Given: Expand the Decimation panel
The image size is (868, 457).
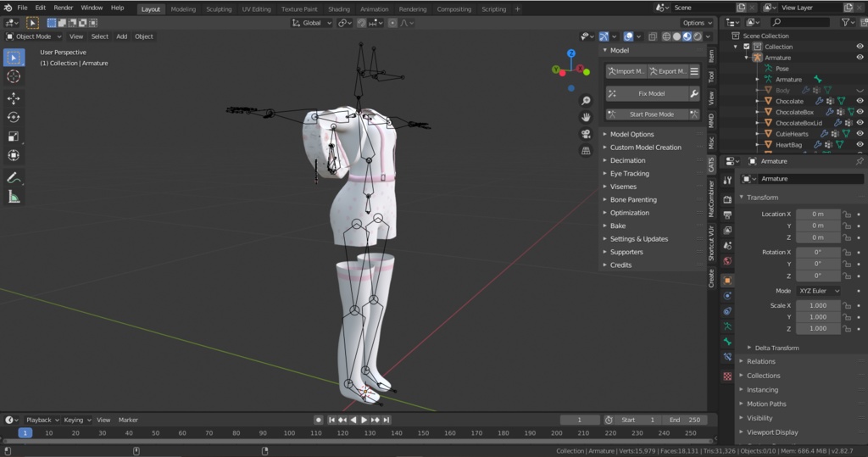Looking at the screenshot, I should (627, 160).
